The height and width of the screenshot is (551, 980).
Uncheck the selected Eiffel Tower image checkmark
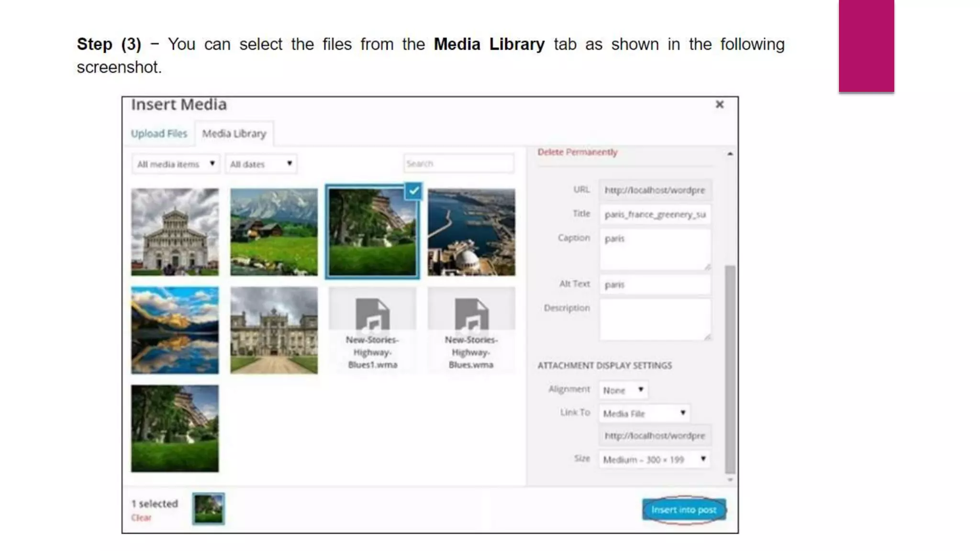[413, 191]
